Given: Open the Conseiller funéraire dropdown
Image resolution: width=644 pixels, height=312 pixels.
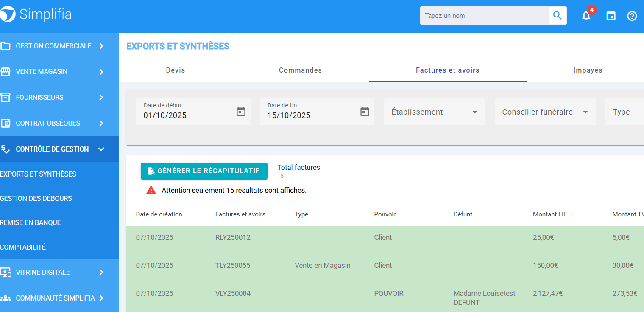Looking at the screenshot, I should [545, 112].
